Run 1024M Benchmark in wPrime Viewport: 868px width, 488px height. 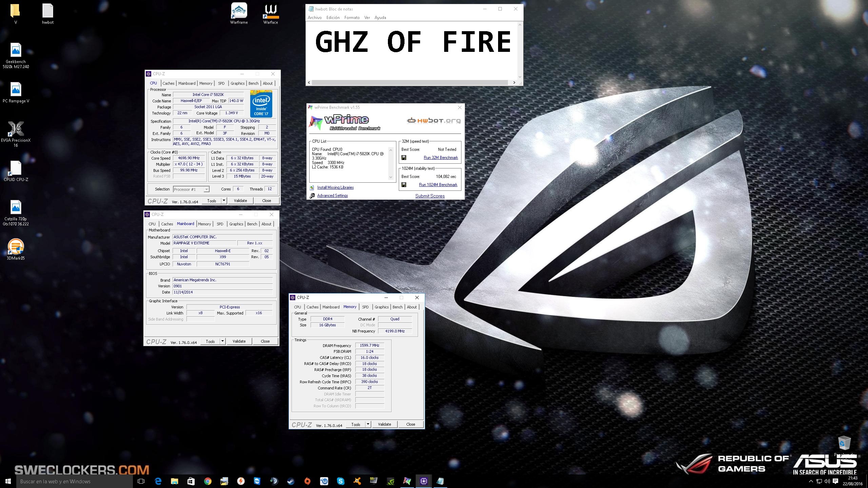point(438,185)
